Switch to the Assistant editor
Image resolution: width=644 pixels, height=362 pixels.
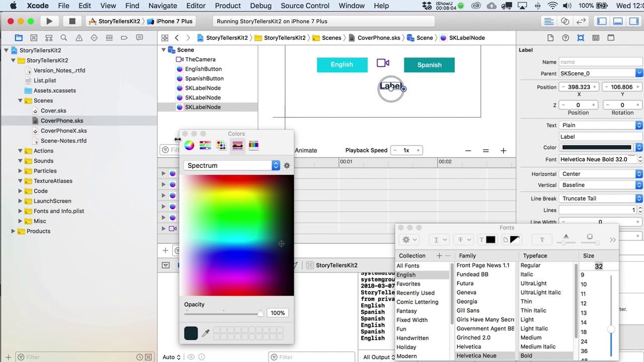(x=565, y=21)
